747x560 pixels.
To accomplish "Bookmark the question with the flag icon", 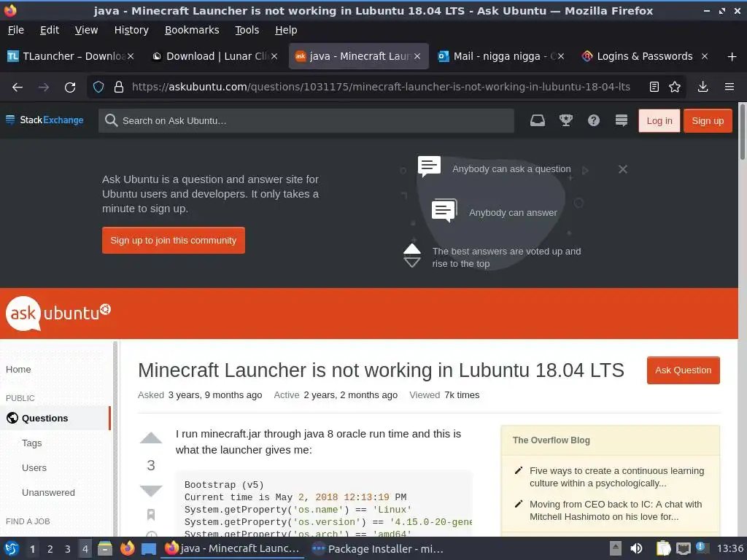I will click(x=151, y=514).
